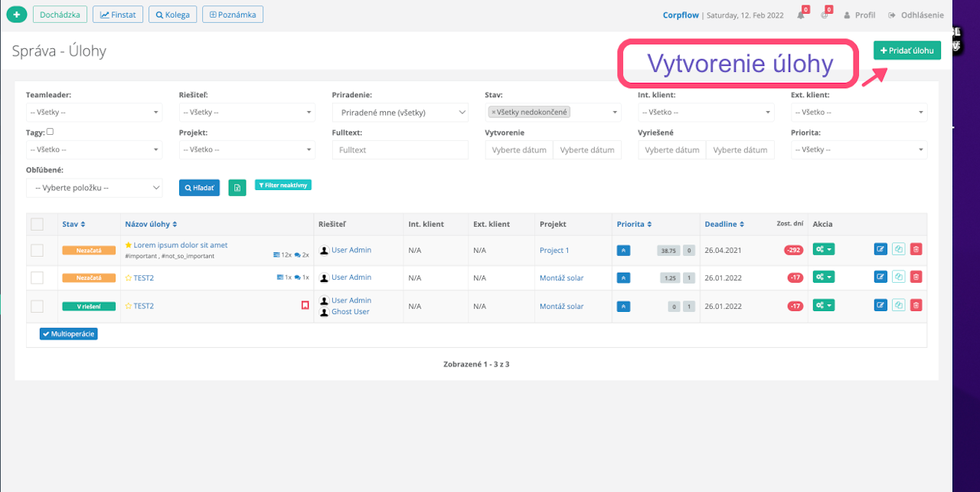Image resolution: width=980 pixels, height=492 pixels.
Task: Click first Vytvorenie date field
Action: tap(519, 149)
